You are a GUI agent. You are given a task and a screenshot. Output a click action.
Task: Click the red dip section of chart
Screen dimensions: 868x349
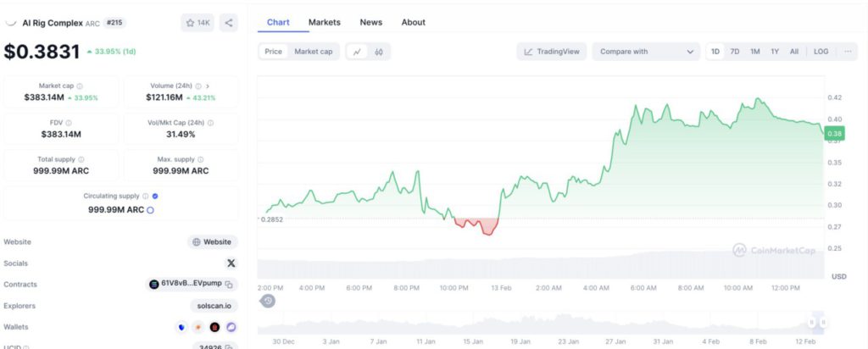pyautogui.click(x=476, y=225)
